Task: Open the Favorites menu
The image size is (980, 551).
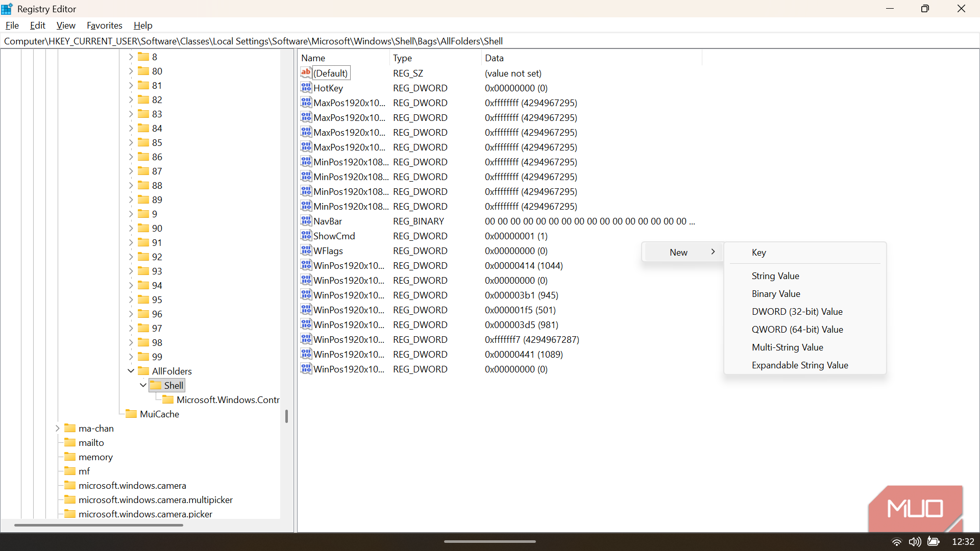Action: 105,26
